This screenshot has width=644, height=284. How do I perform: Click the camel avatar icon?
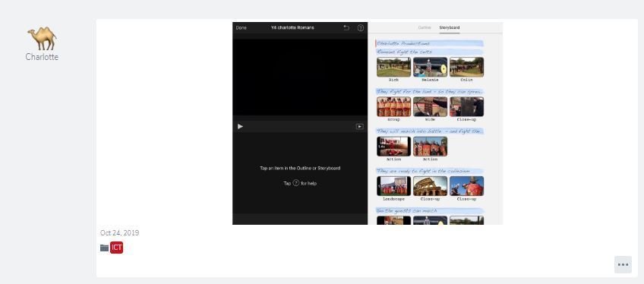pos(42,38)
